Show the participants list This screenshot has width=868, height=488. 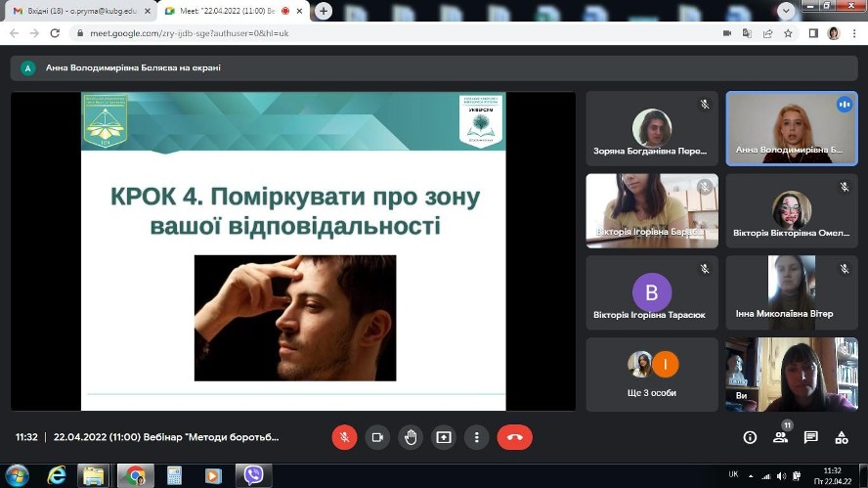(781, 437)
